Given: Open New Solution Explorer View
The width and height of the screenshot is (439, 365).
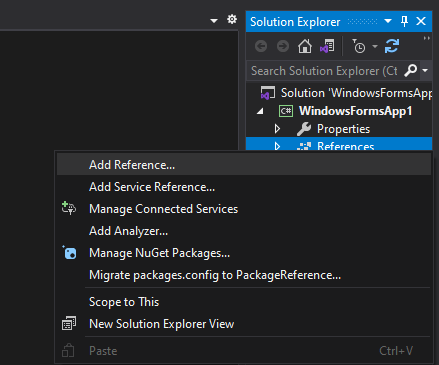Looking at the screenshot, I should pos(244,324).
